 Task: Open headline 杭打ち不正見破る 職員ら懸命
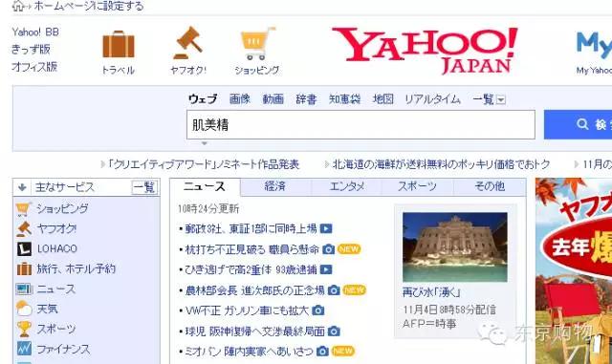[x=252, y=249]
